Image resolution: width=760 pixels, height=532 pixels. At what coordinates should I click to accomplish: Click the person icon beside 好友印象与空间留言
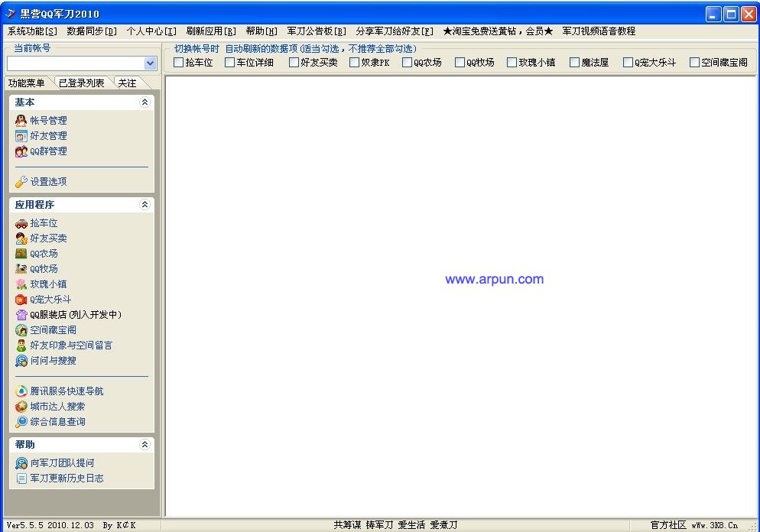(21, 345)
